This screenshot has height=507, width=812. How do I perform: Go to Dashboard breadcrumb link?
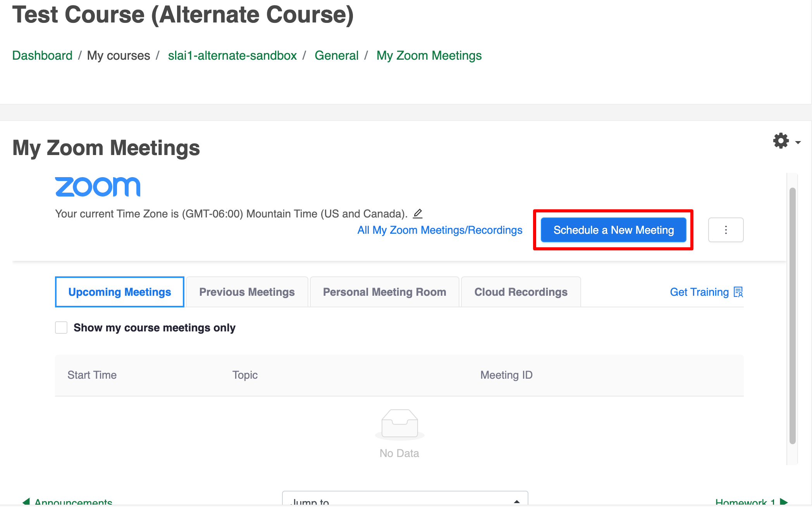tap(42, 55)
